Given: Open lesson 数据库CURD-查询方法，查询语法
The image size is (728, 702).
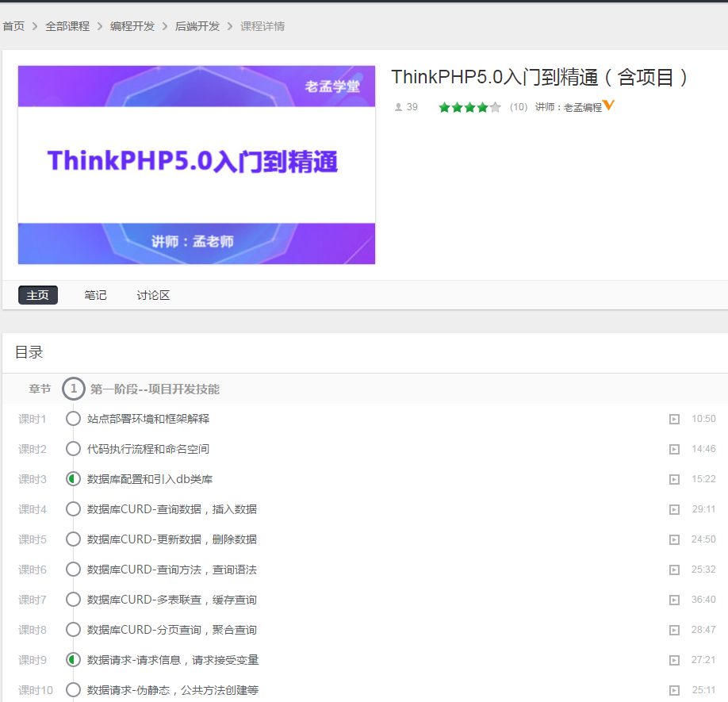Looking at the screenshot, I should [172, 570].
